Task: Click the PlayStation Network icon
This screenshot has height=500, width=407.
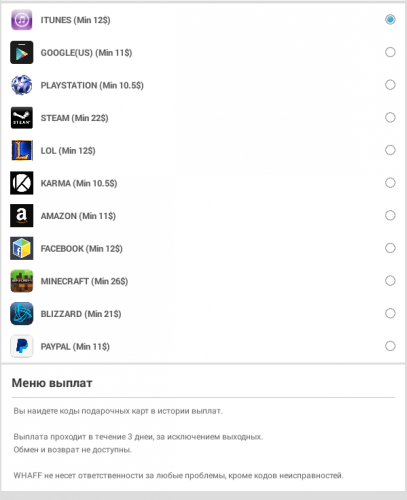Action: (x=22, y=85)
